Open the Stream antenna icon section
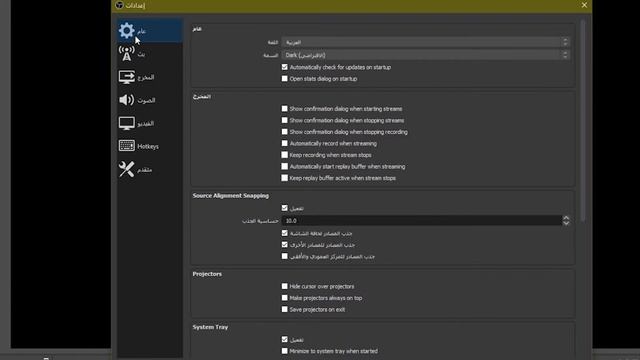640x360 pixels. [126, 53]
